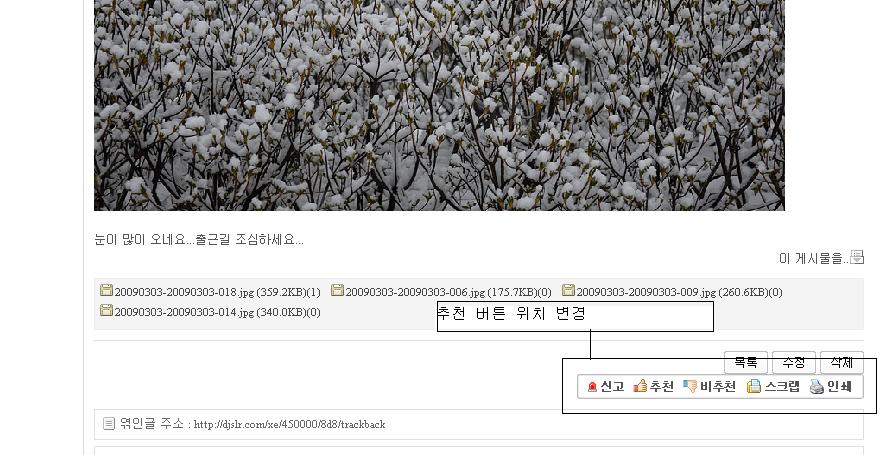
Task: Click the 스크랩 clipboard icon
Action: coord(754,386)
